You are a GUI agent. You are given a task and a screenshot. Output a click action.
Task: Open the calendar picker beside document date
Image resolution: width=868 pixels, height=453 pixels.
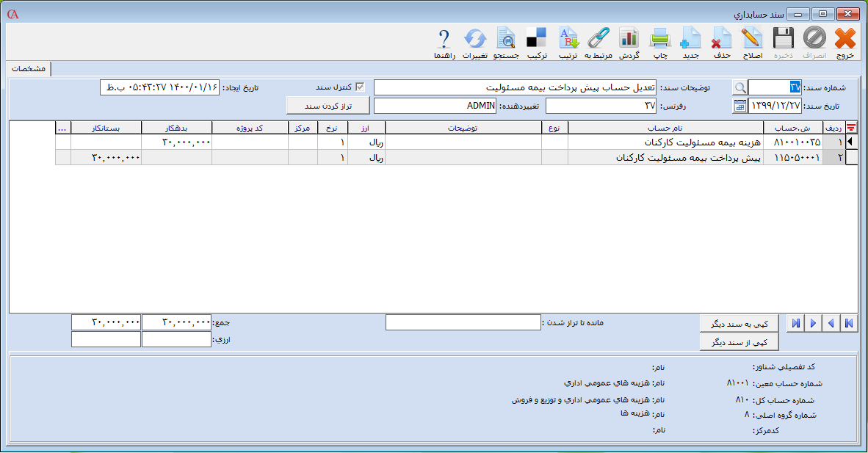(739, 106)
